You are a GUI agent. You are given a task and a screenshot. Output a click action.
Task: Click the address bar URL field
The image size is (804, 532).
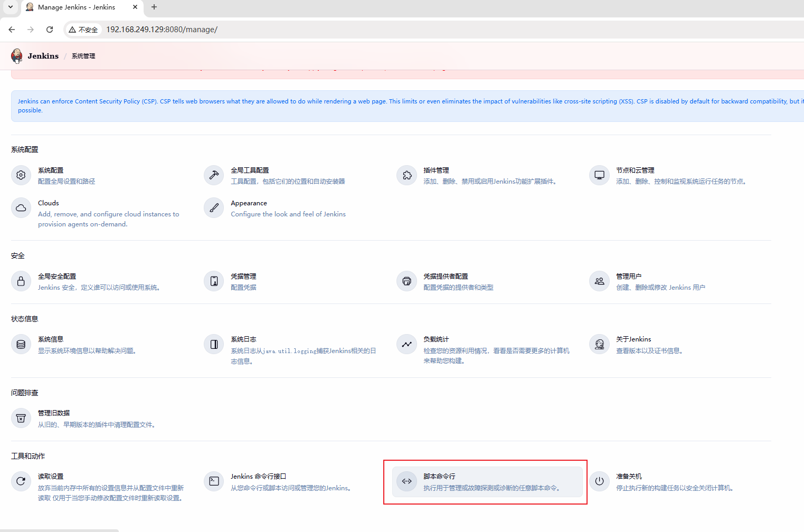point(162,30)
